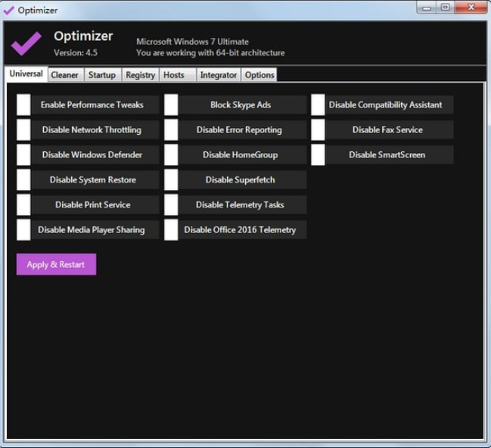
Task: Tick the Disable Compatibility Assistant checkbox
Action: pos(318,104)
